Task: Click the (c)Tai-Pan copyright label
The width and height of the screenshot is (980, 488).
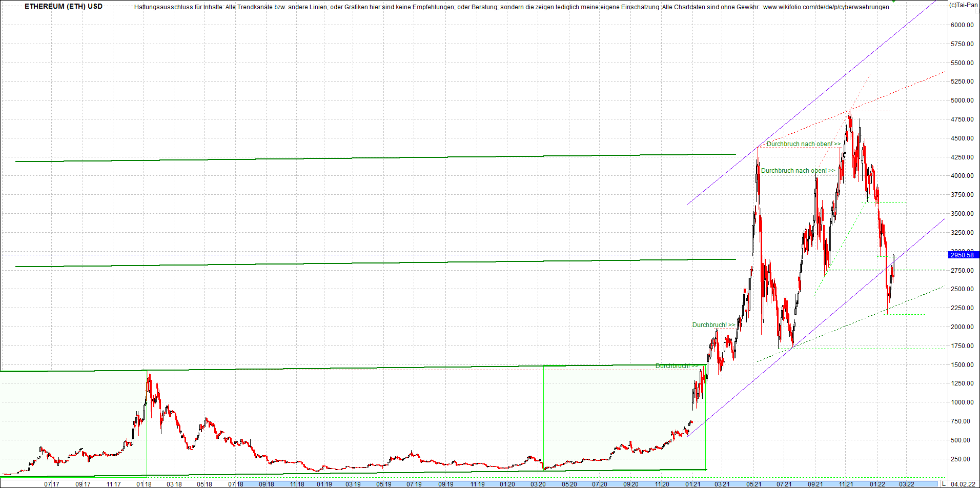Action: [963, 5]
